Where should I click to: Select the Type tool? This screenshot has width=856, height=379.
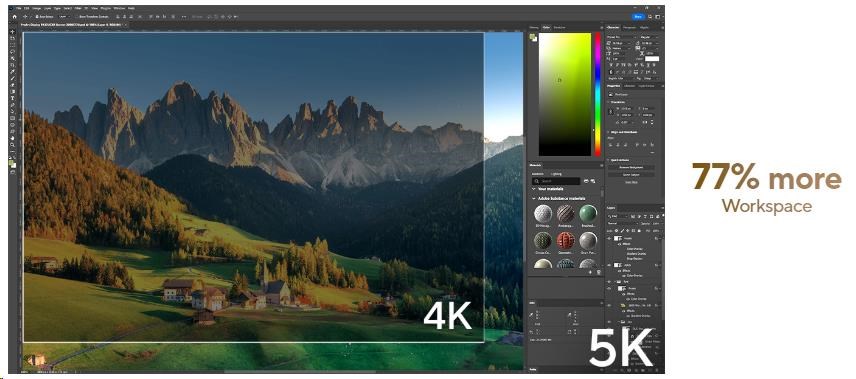coord(12,98)
